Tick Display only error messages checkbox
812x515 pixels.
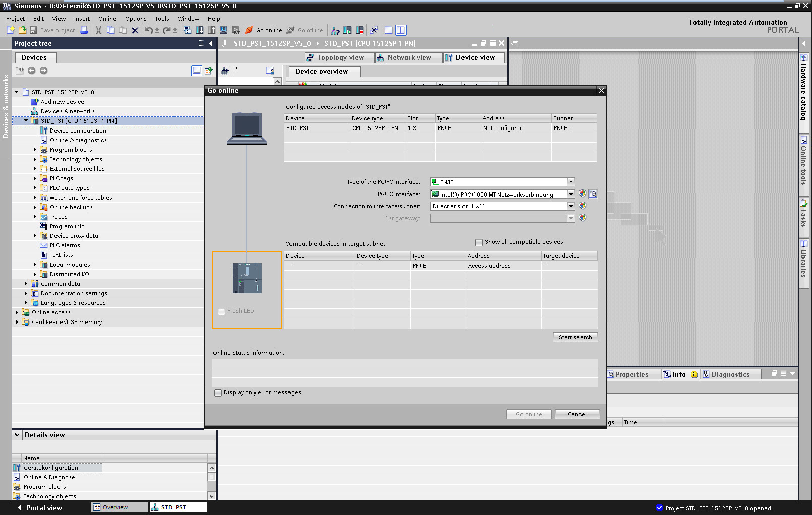pyautogui.click(x=218, y=393)
